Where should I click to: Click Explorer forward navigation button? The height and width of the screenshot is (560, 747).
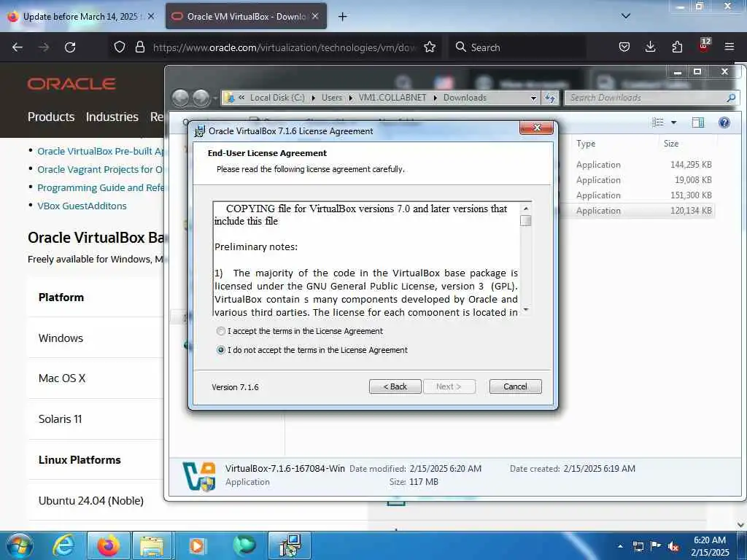(x=201, y=98)
